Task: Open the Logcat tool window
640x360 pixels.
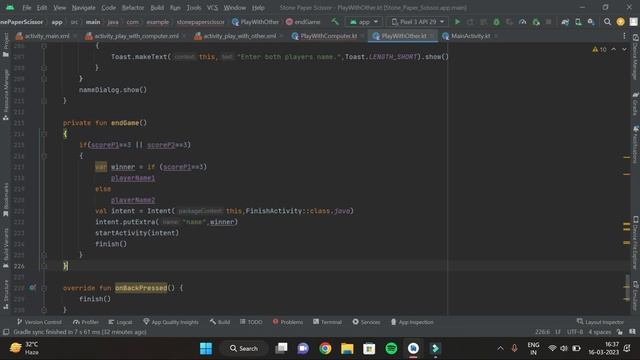Action: click(120, 322)
